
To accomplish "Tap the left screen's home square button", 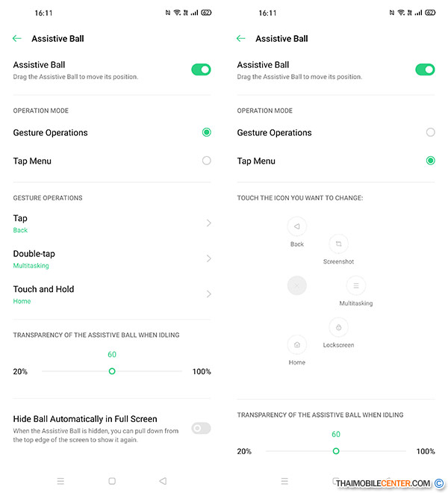I will [112, 481].
